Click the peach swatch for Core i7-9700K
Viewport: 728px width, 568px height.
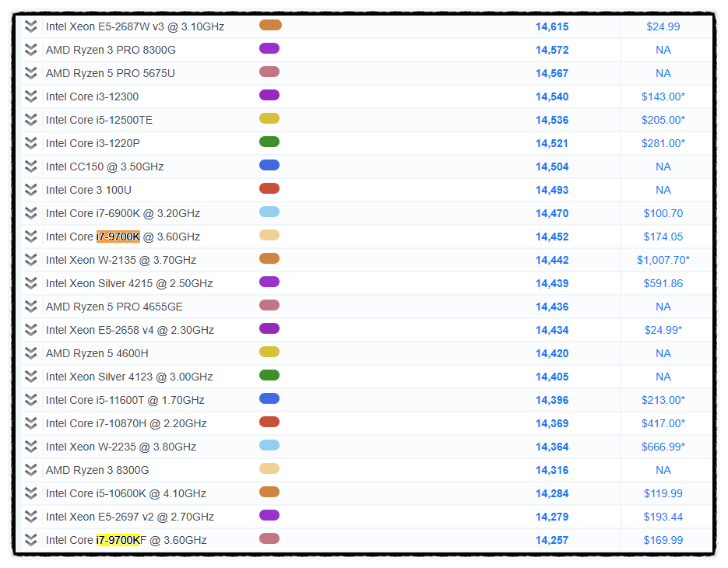coord(269,235)
